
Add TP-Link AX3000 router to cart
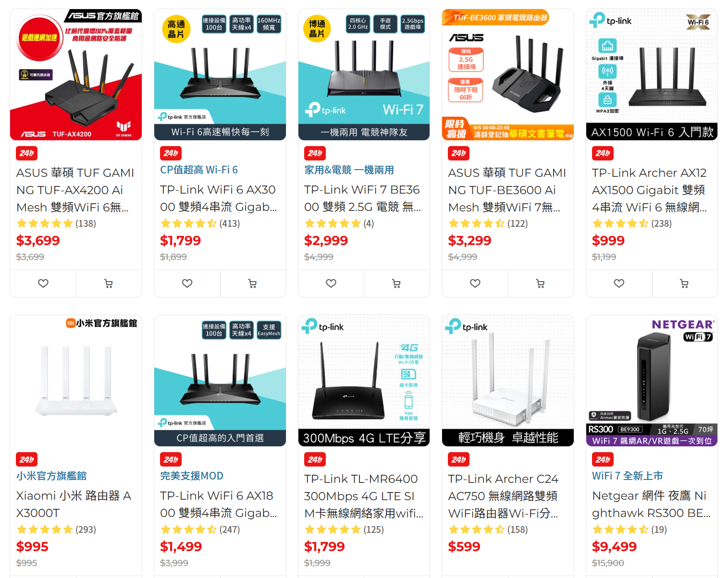[253, 283]
